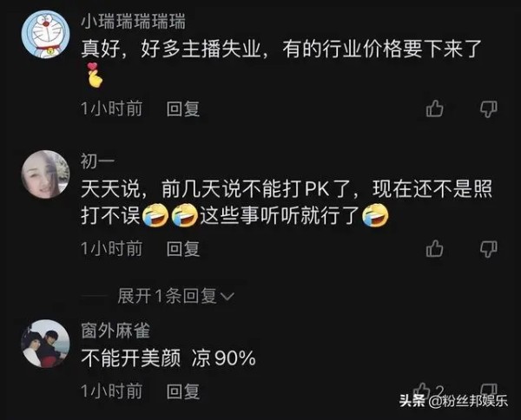Click the 头条 @粉丝邦娱乐 watermark

tap(453, 401)
